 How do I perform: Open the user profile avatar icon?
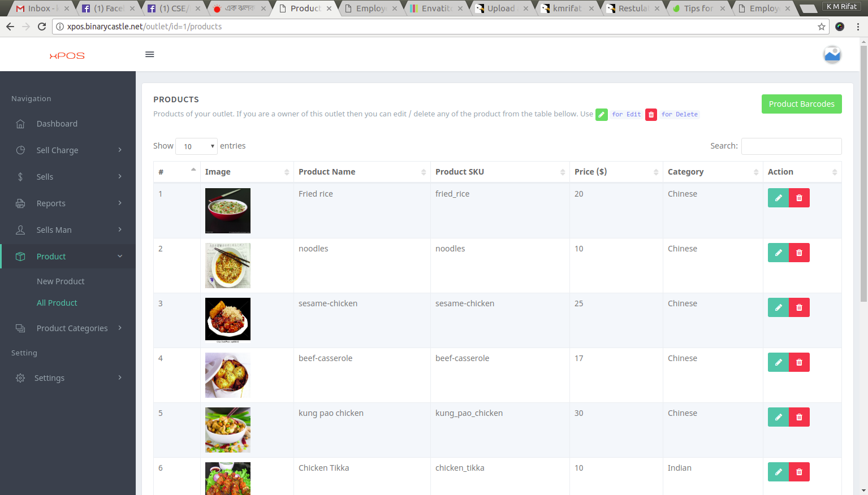pos(832,55)
